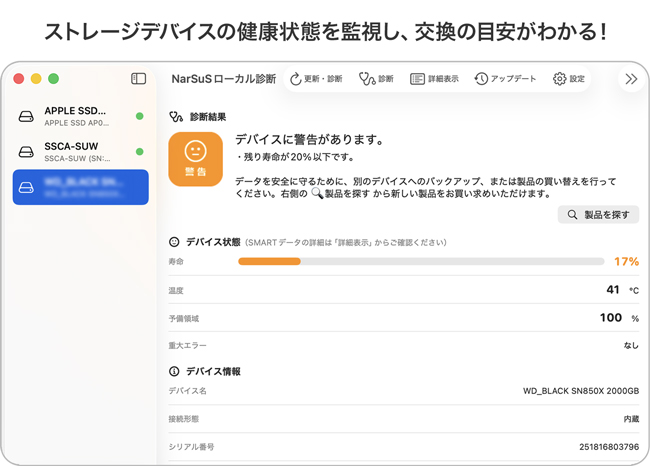The width and height of the screenshot is (650, 466).
Task: Click the stethoscope icon beside 診断結果
Action: click(176, 117)
